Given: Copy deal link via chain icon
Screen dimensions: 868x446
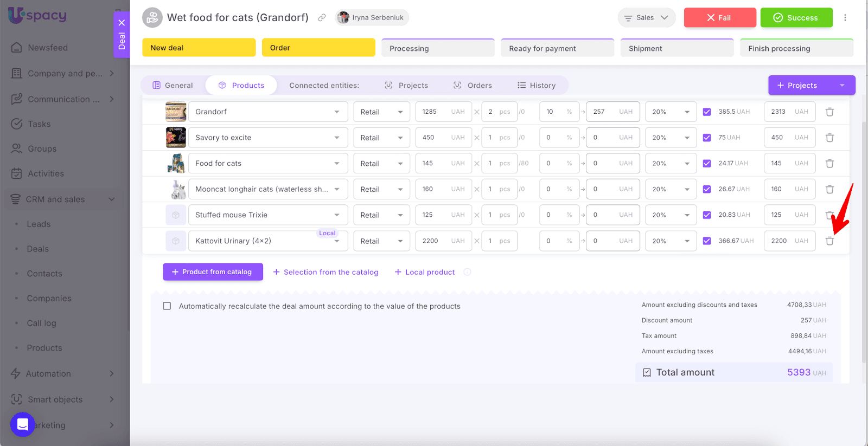Looking at the screenshot, I should (x=322, y=18).
